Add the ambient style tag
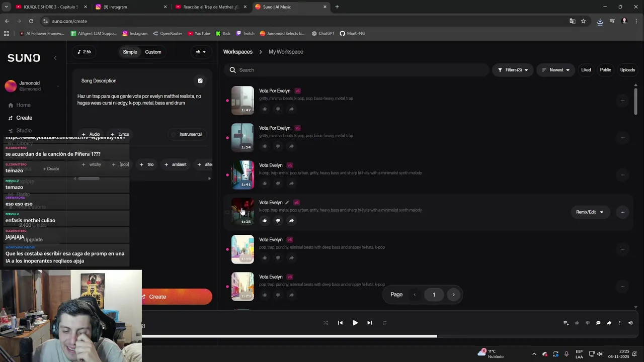 point(175,164)
